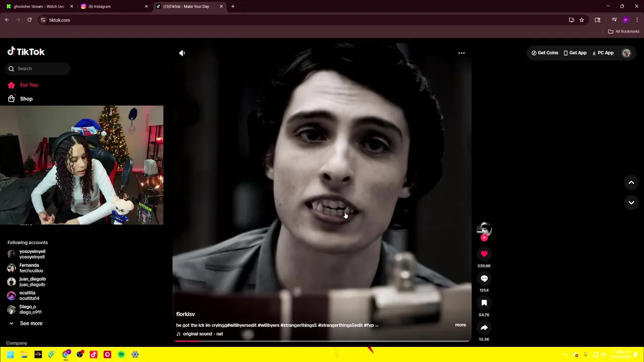Open TikTok app from the taskbar
Image resolution: width=644 pixels, height=362 pixels.
[x=94, y=354]
